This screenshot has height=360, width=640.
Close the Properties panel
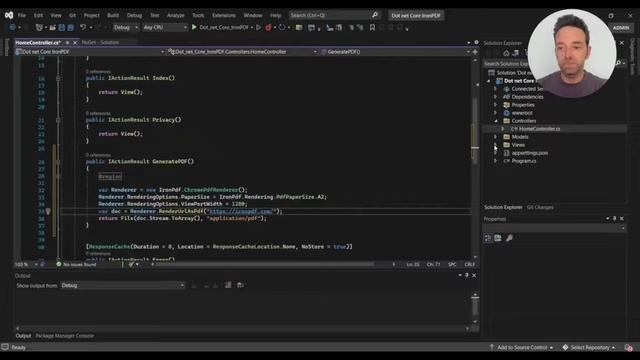click(622, 218)
